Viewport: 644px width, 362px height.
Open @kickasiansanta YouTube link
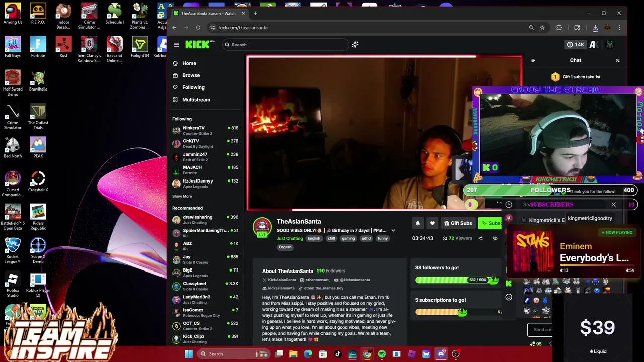(352, 280)
